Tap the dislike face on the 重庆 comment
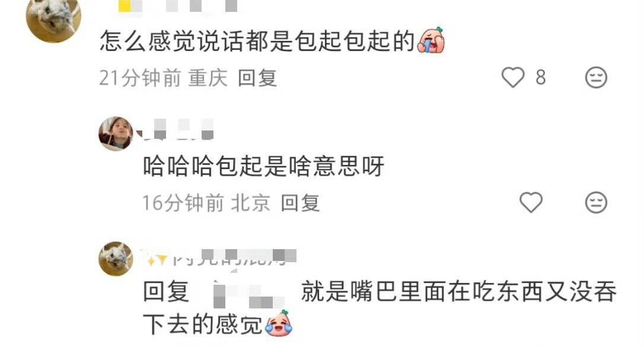This screenshot has width=644, height=347. click(x=596, y=77)
